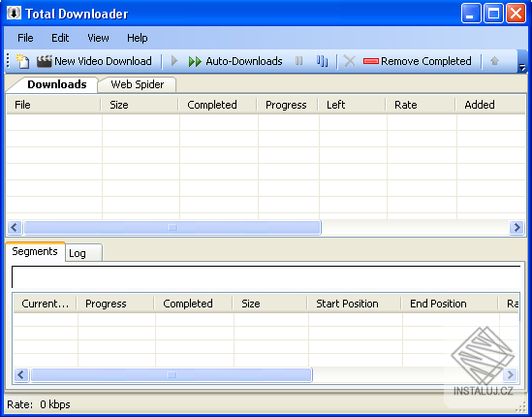532x417 pixels.
Task: Maximize the Total Downloader window
Action: [x=493, y=14]
